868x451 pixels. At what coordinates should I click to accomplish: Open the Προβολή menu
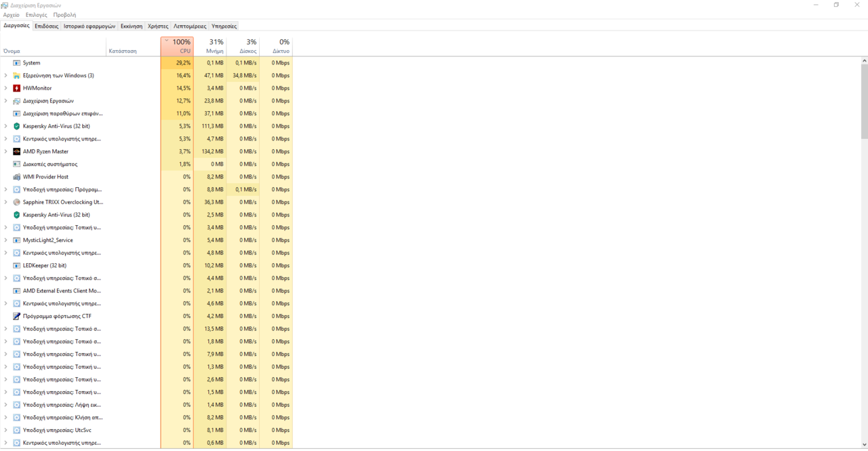pyautogui.click(x=64, y=15)
